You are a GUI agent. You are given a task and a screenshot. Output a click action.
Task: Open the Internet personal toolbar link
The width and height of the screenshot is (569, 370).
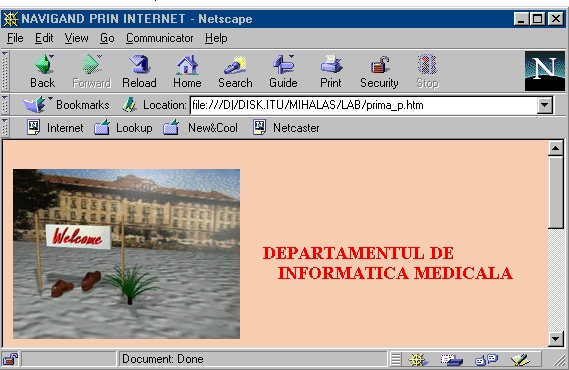[x=55, y=128]
